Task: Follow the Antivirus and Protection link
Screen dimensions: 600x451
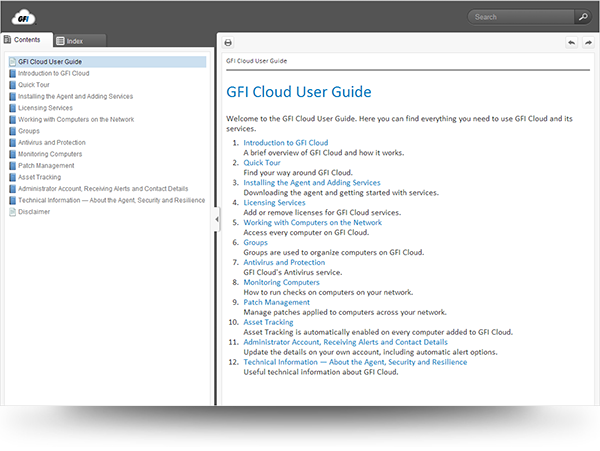Action: [284, 262]
